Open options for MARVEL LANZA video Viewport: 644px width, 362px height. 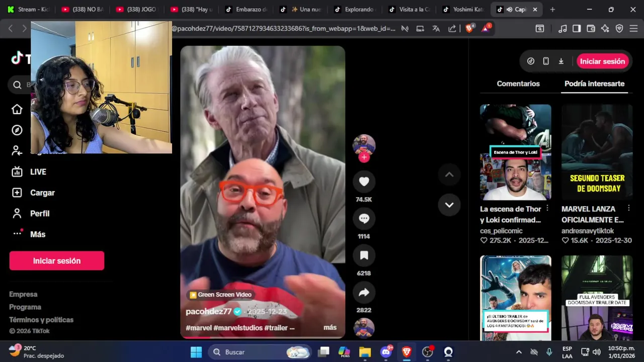(x=629, y=208)
